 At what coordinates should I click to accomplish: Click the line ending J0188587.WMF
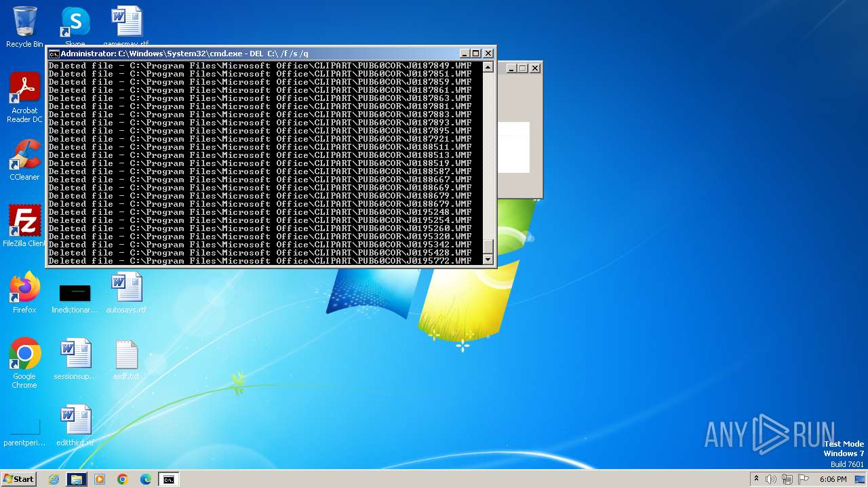click(x=260, y=171)
